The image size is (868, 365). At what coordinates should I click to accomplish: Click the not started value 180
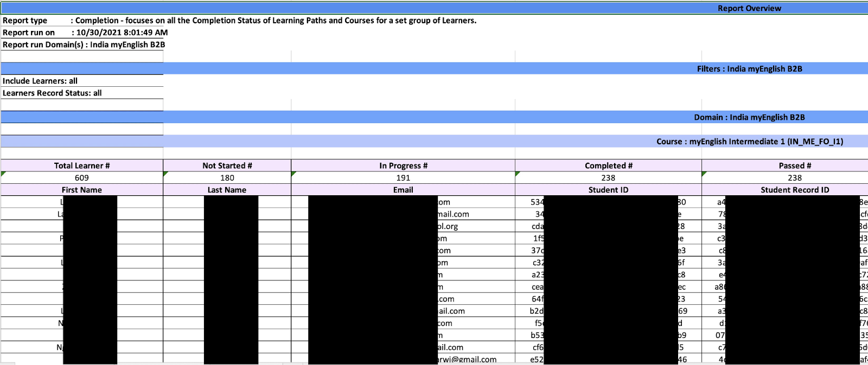coord(227,177)
